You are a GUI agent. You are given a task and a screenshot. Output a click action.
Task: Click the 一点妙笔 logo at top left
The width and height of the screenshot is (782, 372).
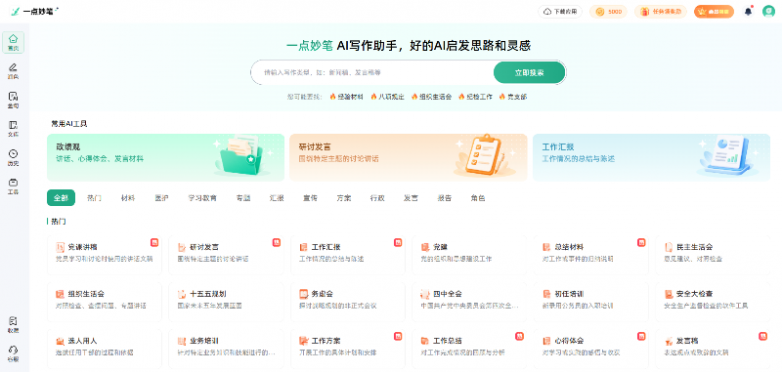point(34,11)
